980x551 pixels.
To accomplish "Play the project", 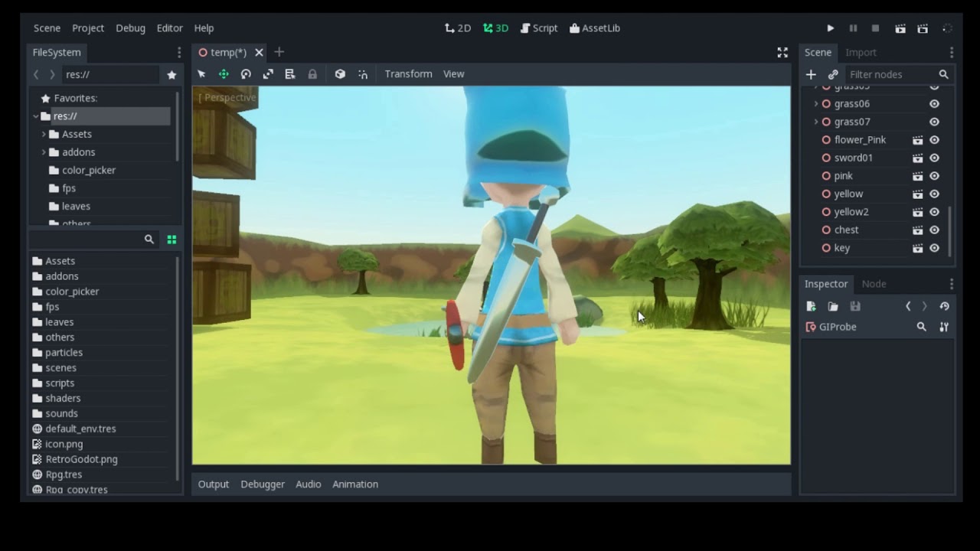I will 831,28.
